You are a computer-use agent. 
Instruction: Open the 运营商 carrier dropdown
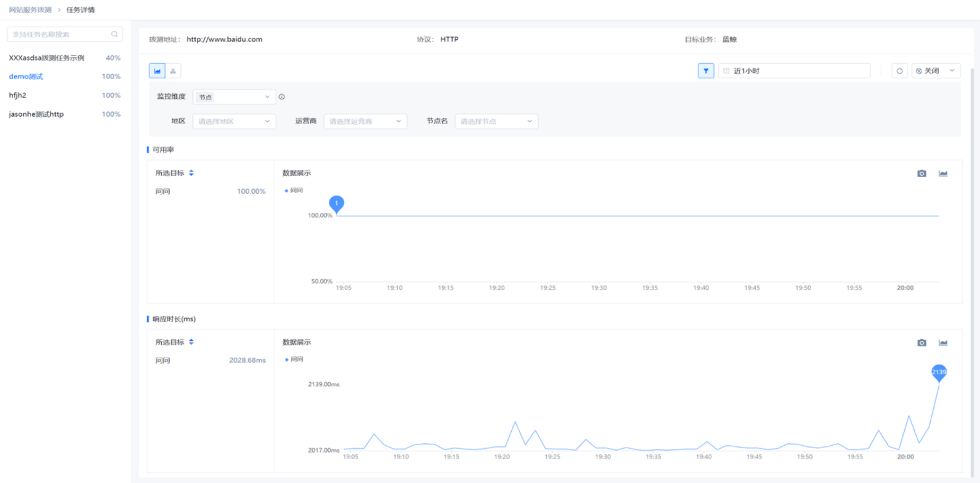(365, 121)
